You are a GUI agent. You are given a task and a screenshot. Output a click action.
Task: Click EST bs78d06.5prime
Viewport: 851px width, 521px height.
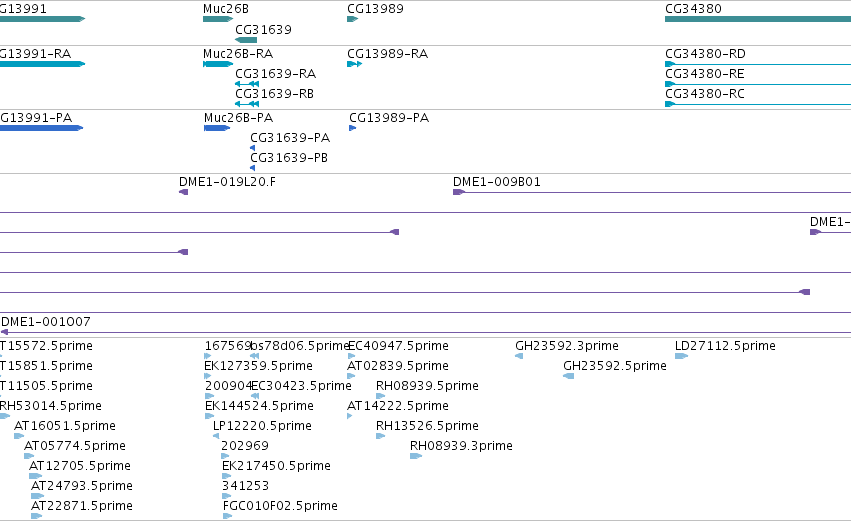300,346
